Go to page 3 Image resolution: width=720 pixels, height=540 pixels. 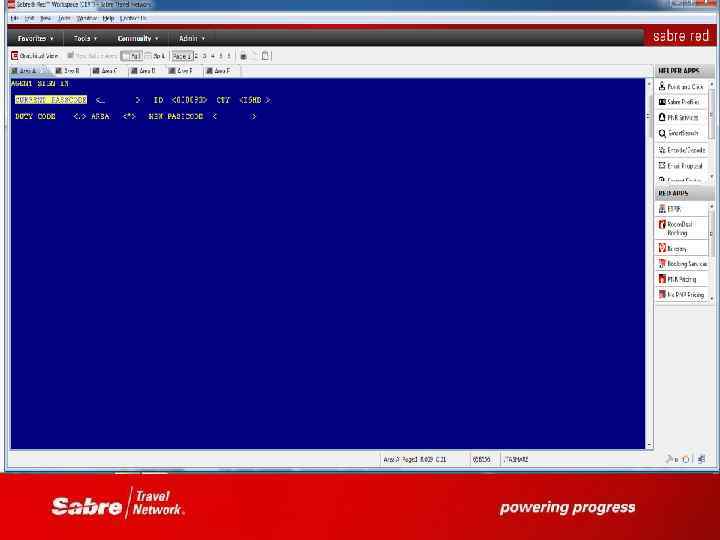204,56
